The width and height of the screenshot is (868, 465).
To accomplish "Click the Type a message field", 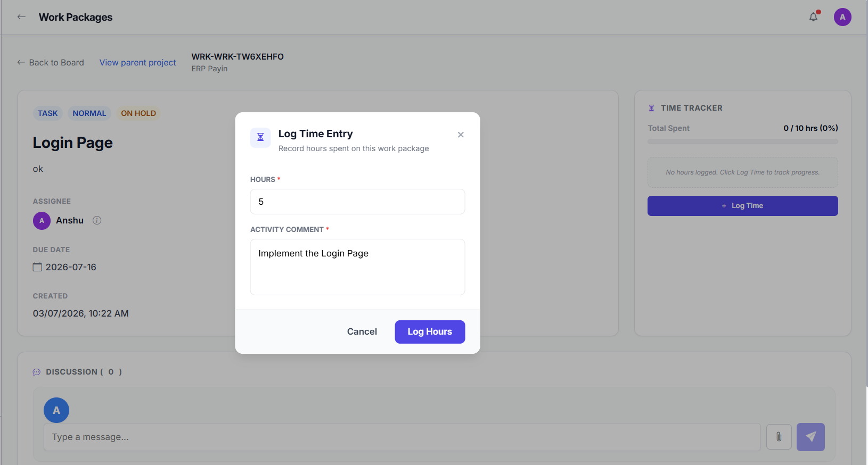I will pyautogui.click(x=402, y=437).
